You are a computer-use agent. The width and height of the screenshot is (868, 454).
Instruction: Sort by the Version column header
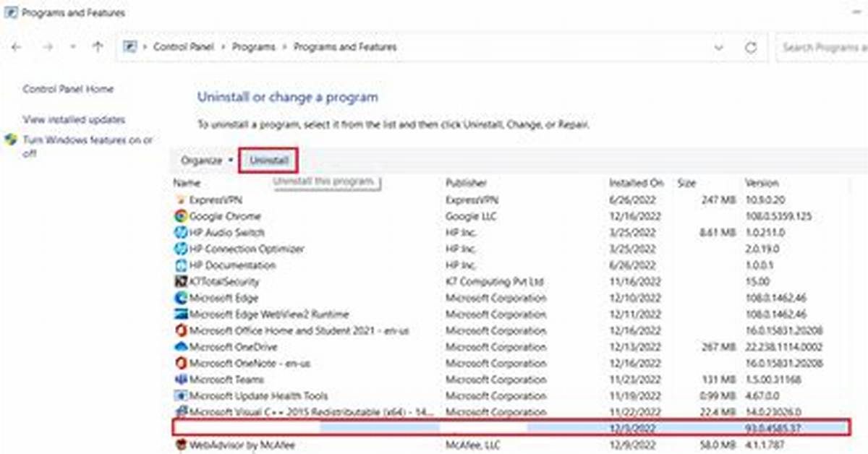[762, 183]
